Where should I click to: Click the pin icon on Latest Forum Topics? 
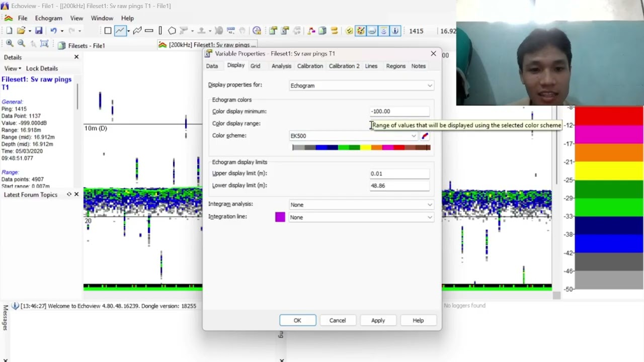click(x=69, y=194)
